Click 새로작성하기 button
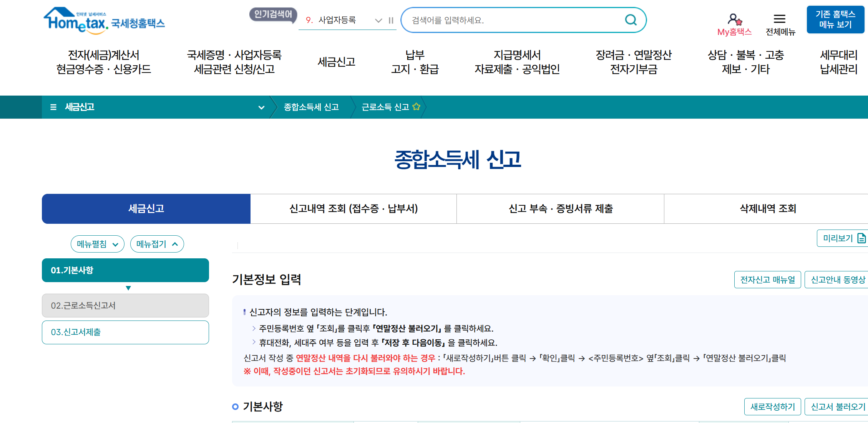868x423 pixels. pos(772,407)
